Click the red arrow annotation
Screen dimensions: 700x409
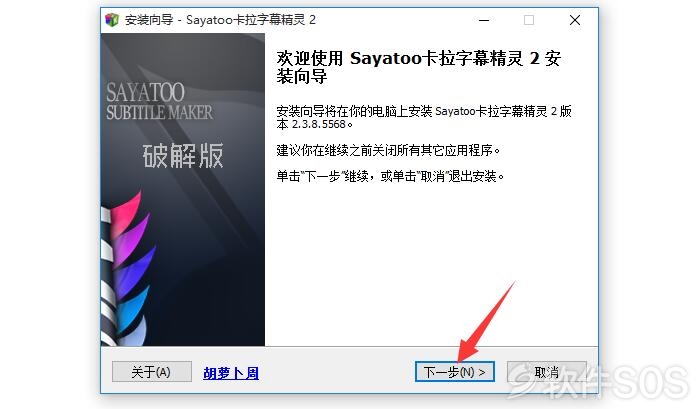[x=486, y=322]
